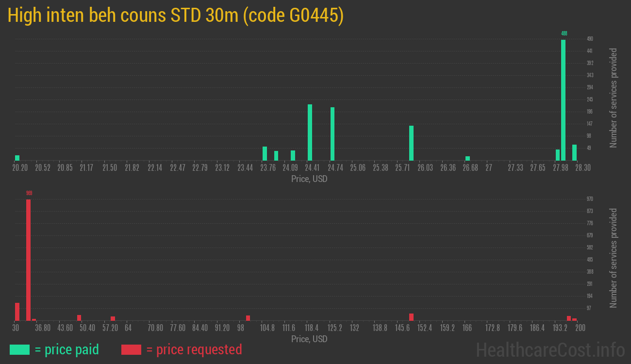Click the 200 tick label on the red chart
The width and height of the screenshot is (631, 364).
coord(580,328)
